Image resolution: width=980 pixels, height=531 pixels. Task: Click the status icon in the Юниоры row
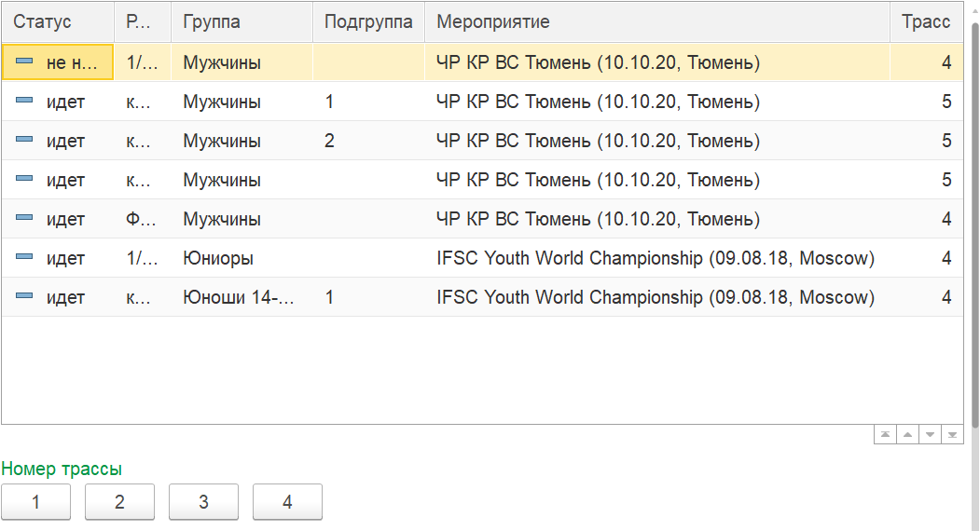pyautogui.click(x=25, y=257)
